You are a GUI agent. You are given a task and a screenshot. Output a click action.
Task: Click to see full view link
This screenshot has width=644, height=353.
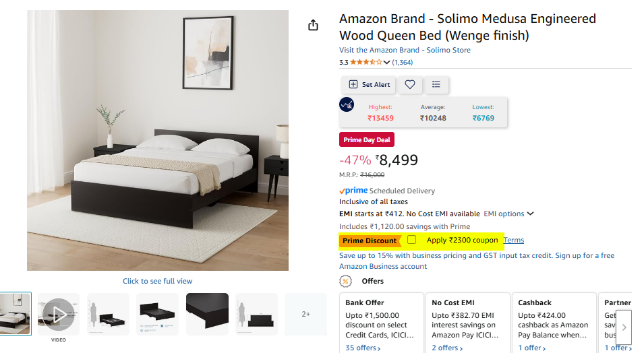pyautogui.click(x=157, y=281)
